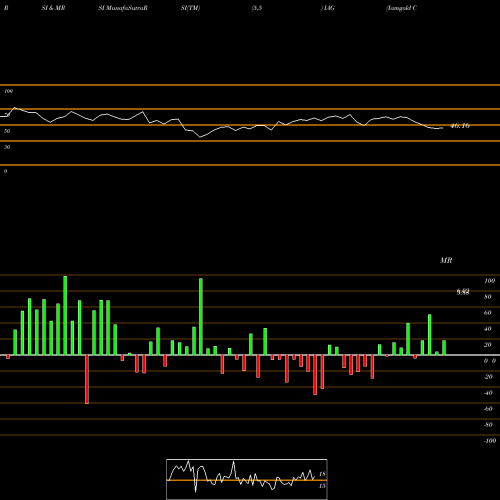Image resolution: width=500 pixels, height=500 pixels.
Task: Click the 'Iamgold C' title text
Action: (x=401, y=8)
